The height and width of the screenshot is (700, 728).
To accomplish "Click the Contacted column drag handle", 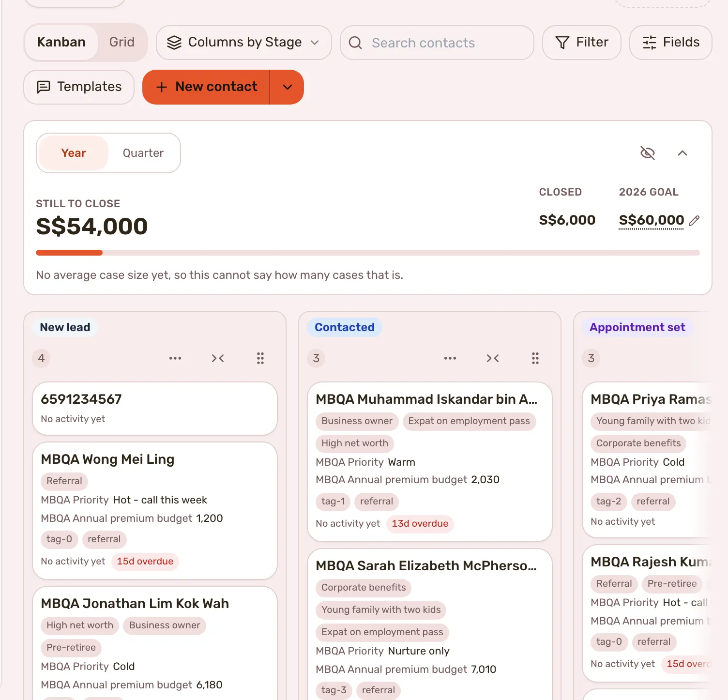I will pos(535,358).
